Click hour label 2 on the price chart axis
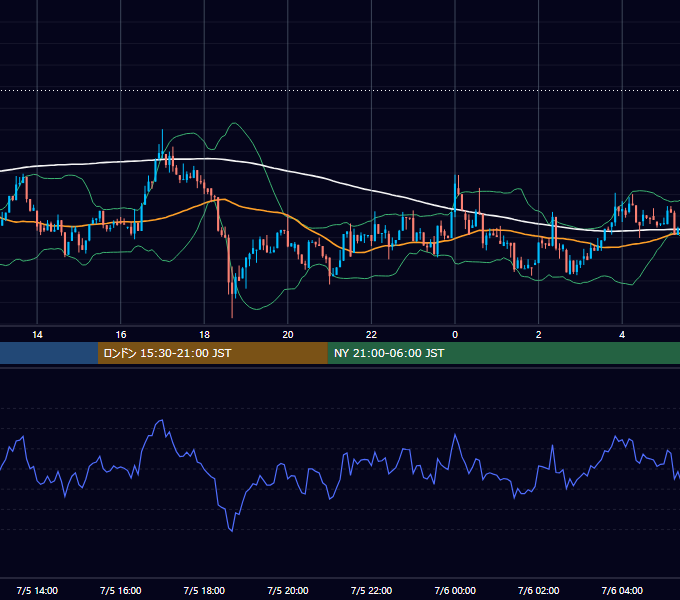 click(x=539, y=335)
